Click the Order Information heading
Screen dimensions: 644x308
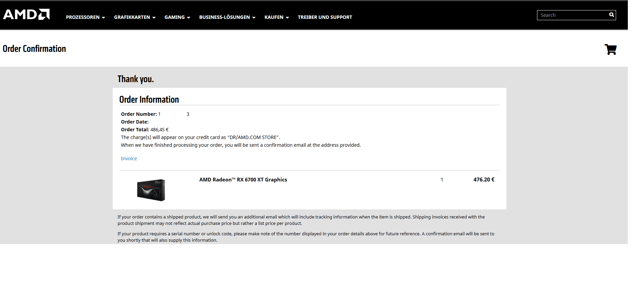click(x=149, y=100)
